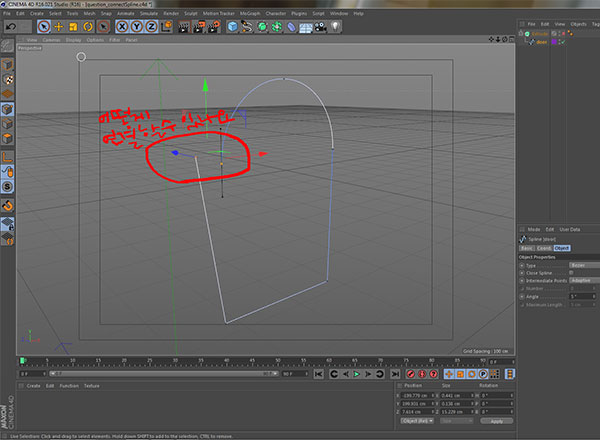Toggle X axis lock
The image size is (600, 440).
click(122, 26)
